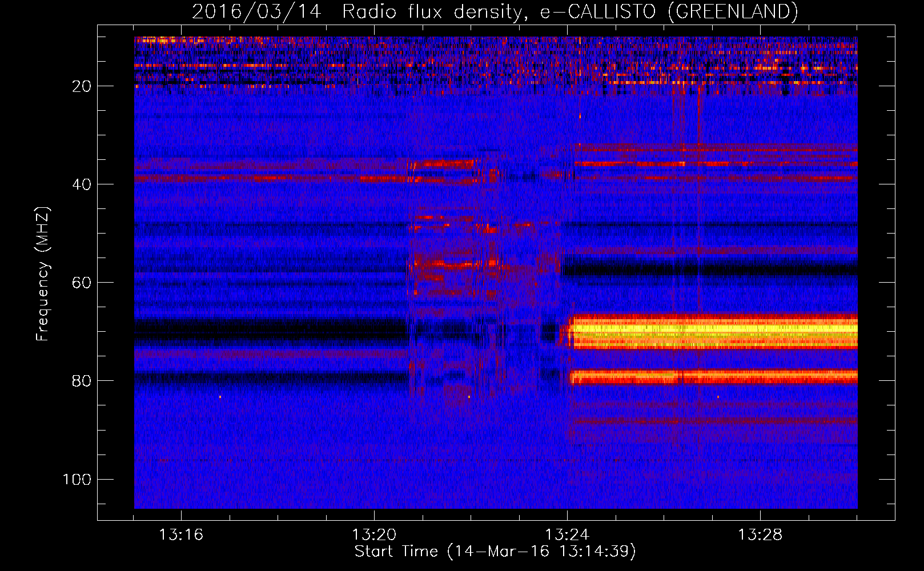Click the "Start Time (14-Mar-16 13:14:39)" x-axis label
The image size is (924, 571).
tap(495, 552)
